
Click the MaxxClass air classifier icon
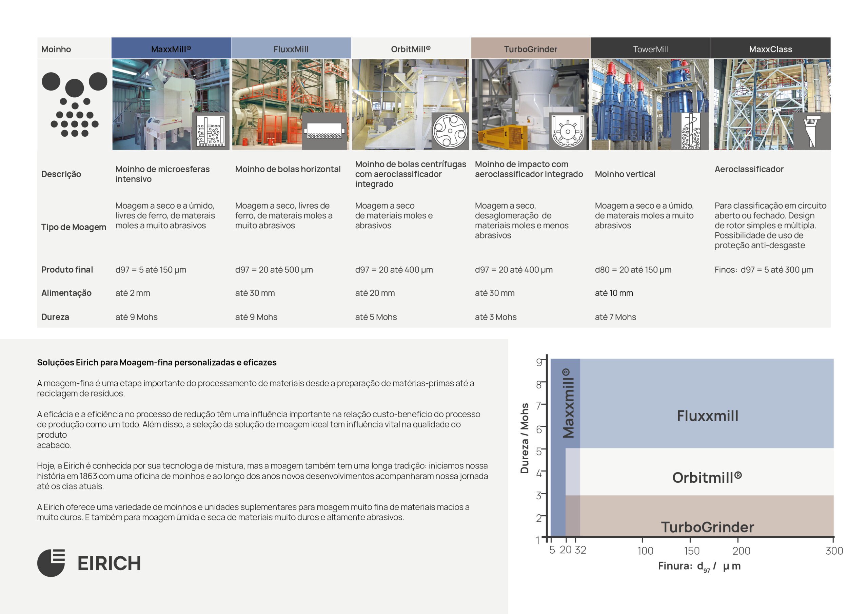tap(812, 131)
